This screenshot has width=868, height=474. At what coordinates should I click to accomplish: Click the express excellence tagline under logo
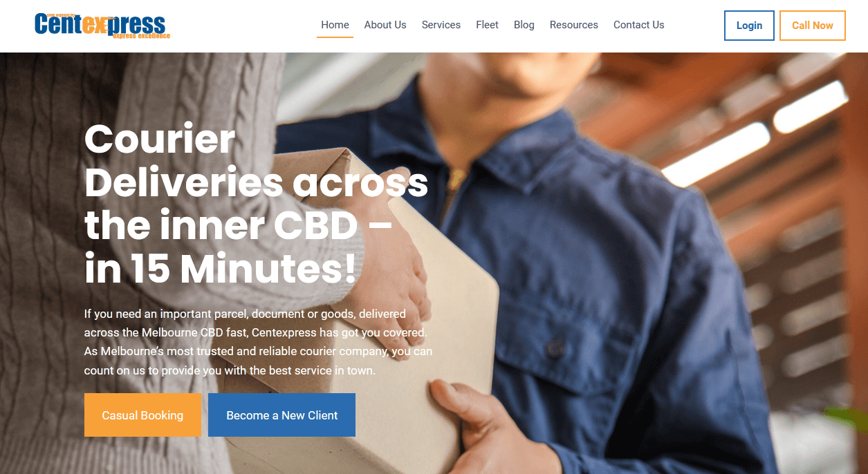pyautogui.click(x=140, y=35)
